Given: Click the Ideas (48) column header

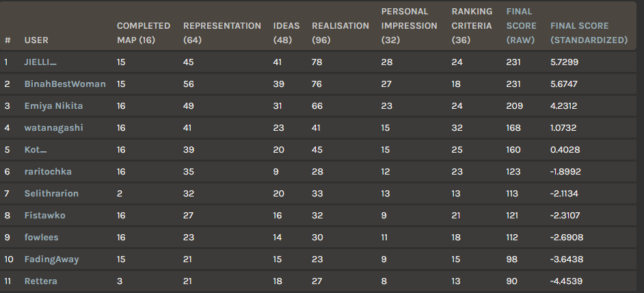Looking at the screenshot, I should [286, 33].
